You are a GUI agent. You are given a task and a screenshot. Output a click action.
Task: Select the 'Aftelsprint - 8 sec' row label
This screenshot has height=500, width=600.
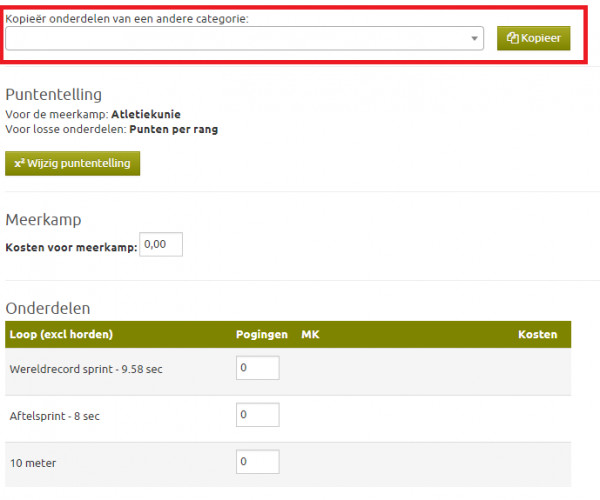tap(54, 415)
